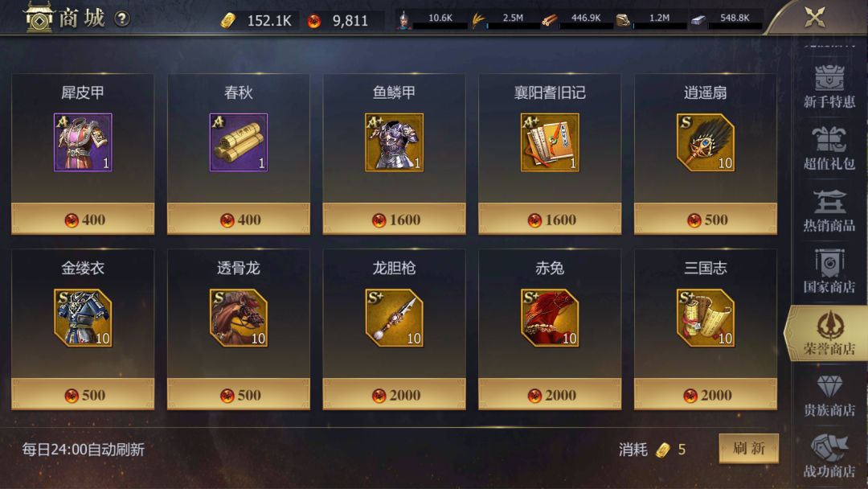Viewport: 868px width, 489px height.
Task: Select the 逍遥扇 fan item icon
Action: coord(706,142)
